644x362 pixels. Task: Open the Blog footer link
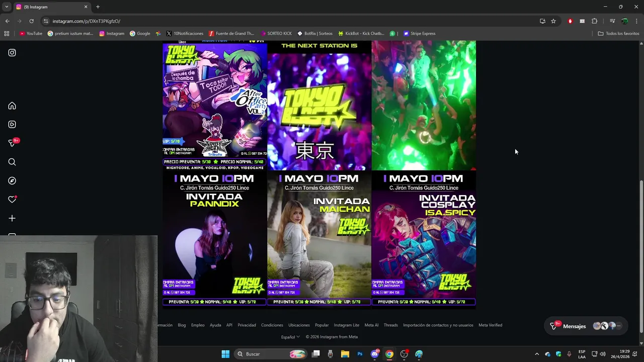coord(182,325)
